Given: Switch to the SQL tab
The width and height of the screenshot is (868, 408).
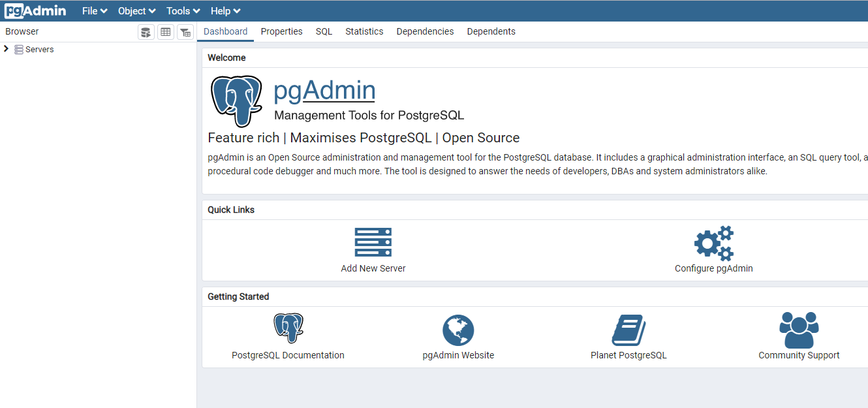Looking at the screenshot, I should (324, 31).
